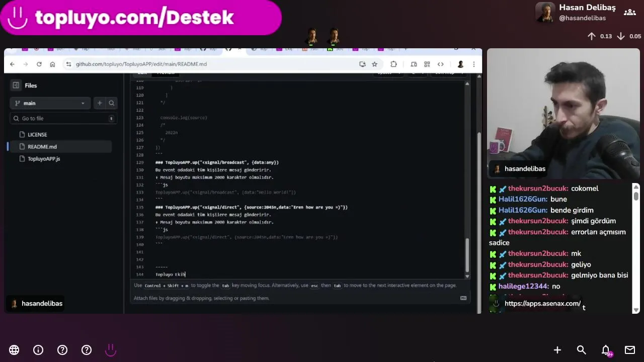The height and width of the screenshot is (362, 644).
Task: Click halilege12344 username in chat
Action: tap(523, 286)
